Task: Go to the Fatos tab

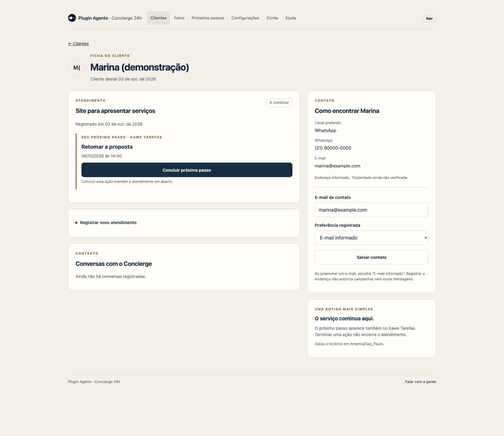Action: tap(179, 18)
